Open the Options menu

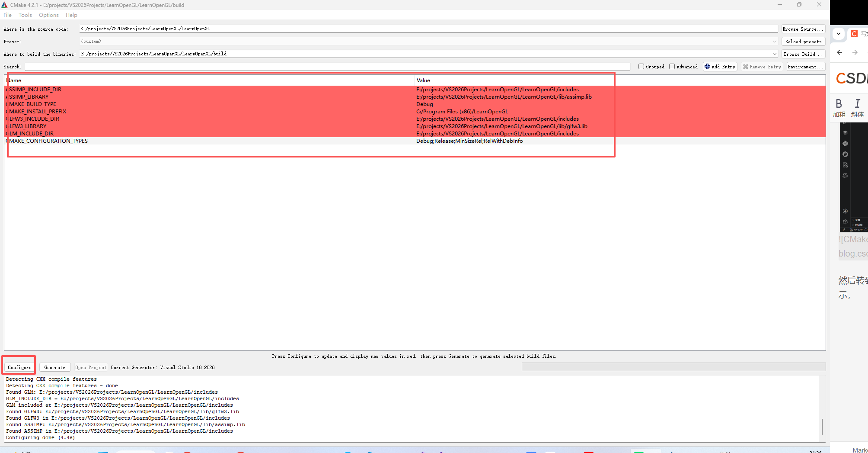(x=49, y=15)
